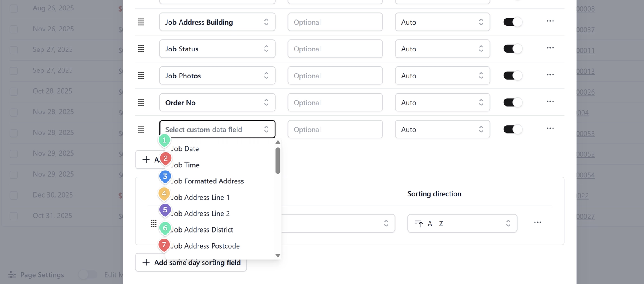Open the Job Address Building field selector
Screen dimensions: 644x284
(x=217, y=22)
